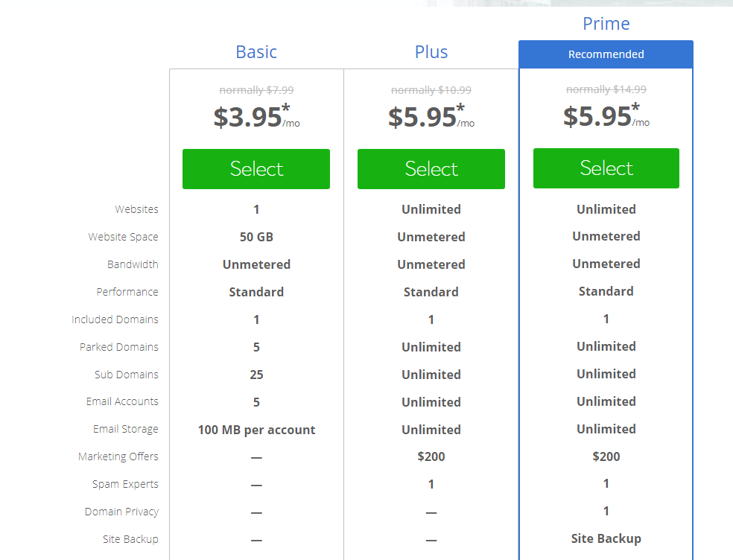Open the Plus plan heading

(x=431, y=52)
